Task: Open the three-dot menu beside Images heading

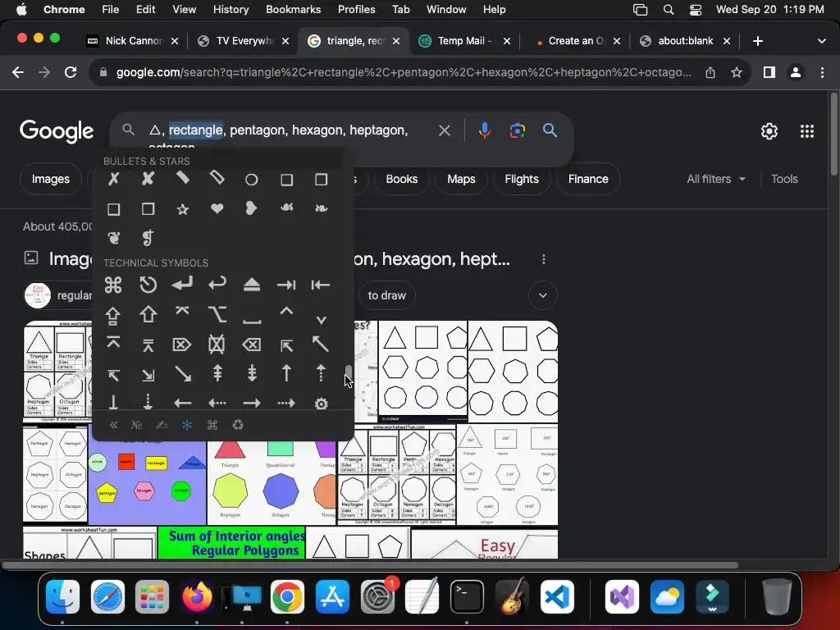Action: pyautogui.click(x=544, y=259)
